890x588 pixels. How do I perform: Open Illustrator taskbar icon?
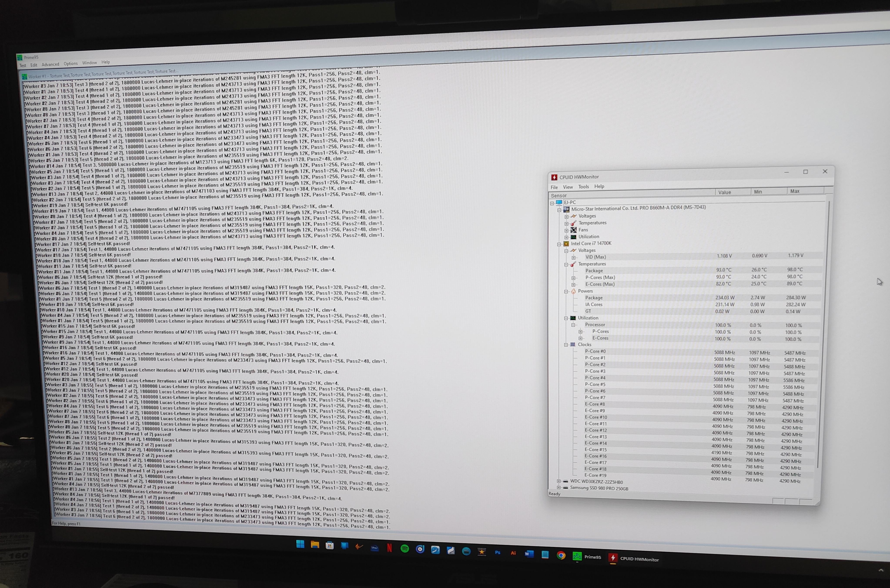coord(513,553)
